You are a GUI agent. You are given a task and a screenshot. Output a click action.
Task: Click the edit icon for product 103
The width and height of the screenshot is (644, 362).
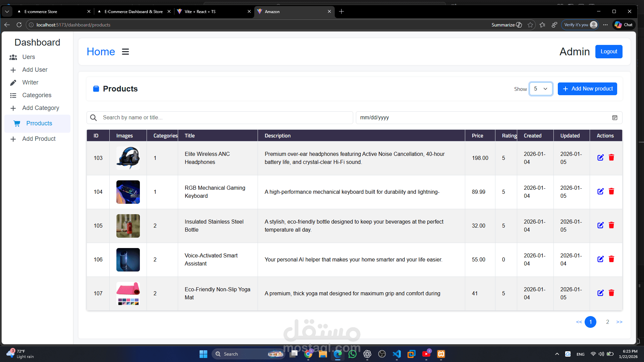tap(600, 158)
